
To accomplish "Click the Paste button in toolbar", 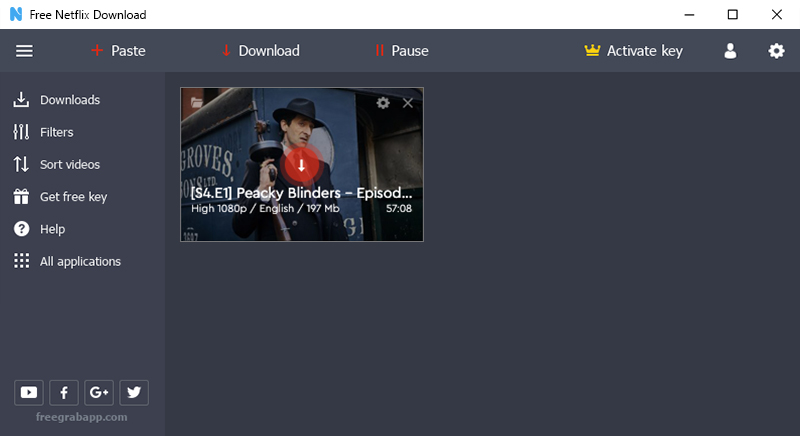I will (117, 51).
